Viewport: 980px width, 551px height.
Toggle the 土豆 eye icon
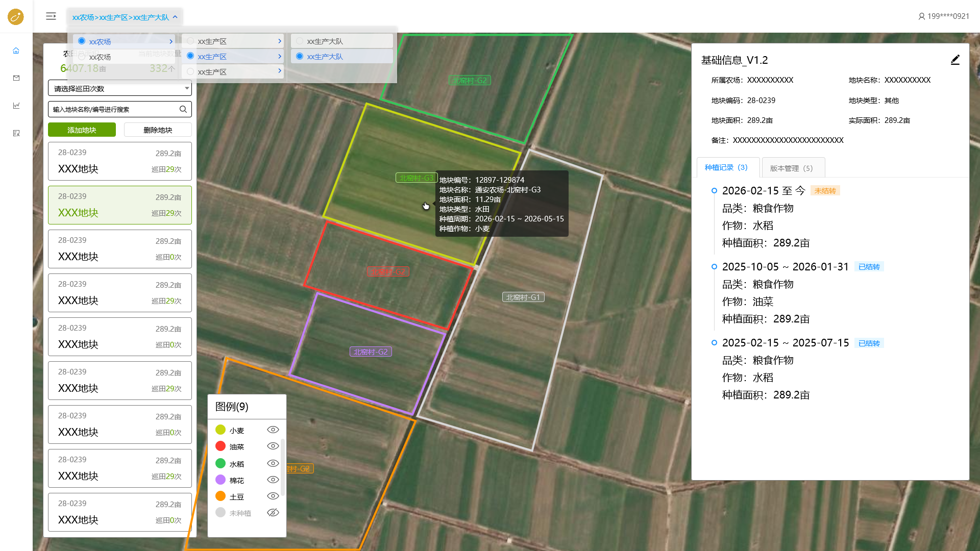click(273, 496)
